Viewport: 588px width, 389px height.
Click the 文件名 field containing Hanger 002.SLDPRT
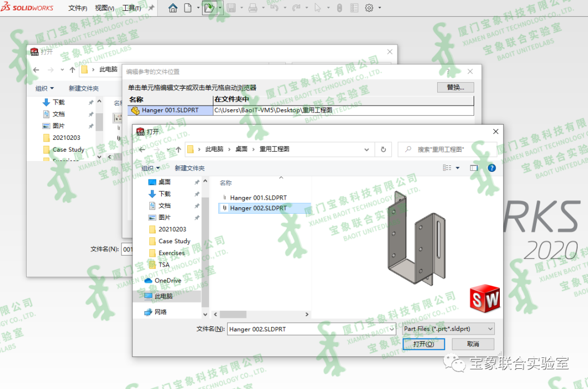pyautogui.click(x=308, y=329)
